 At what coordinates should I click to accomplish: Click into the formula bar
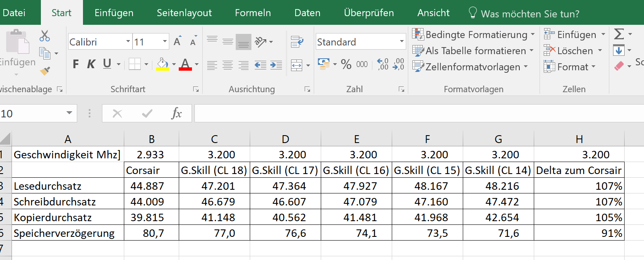419,113
